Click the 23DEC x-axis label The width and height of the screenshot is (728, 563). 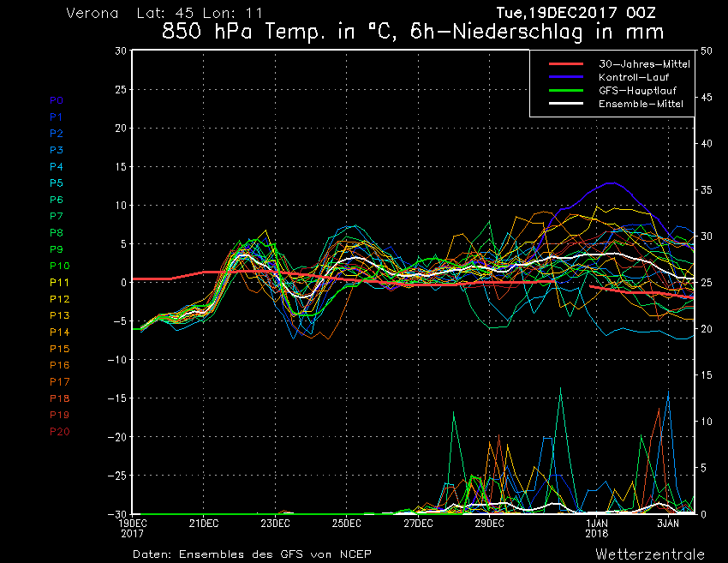275,524
